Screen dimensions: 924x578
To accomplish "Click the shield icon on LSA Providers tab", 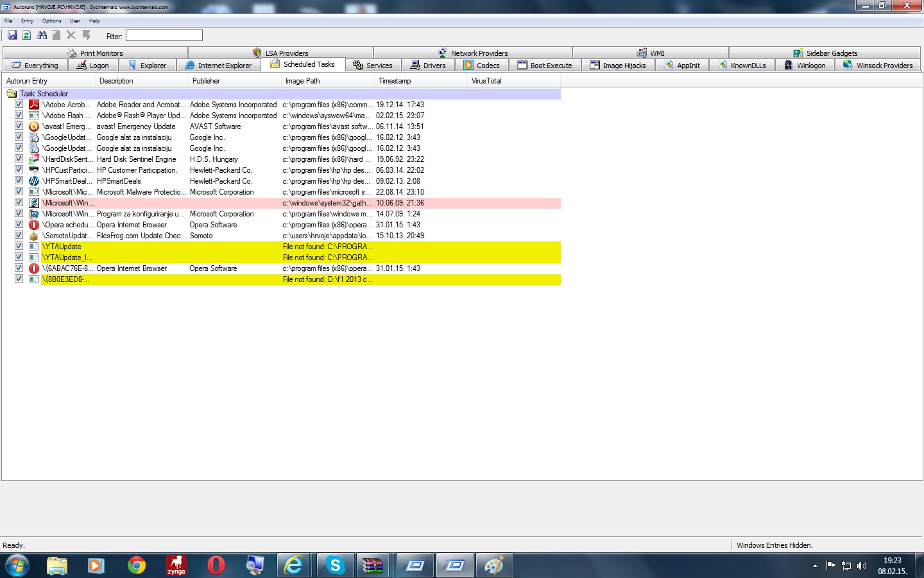I will pyautogui.click(x=257, y=53).
